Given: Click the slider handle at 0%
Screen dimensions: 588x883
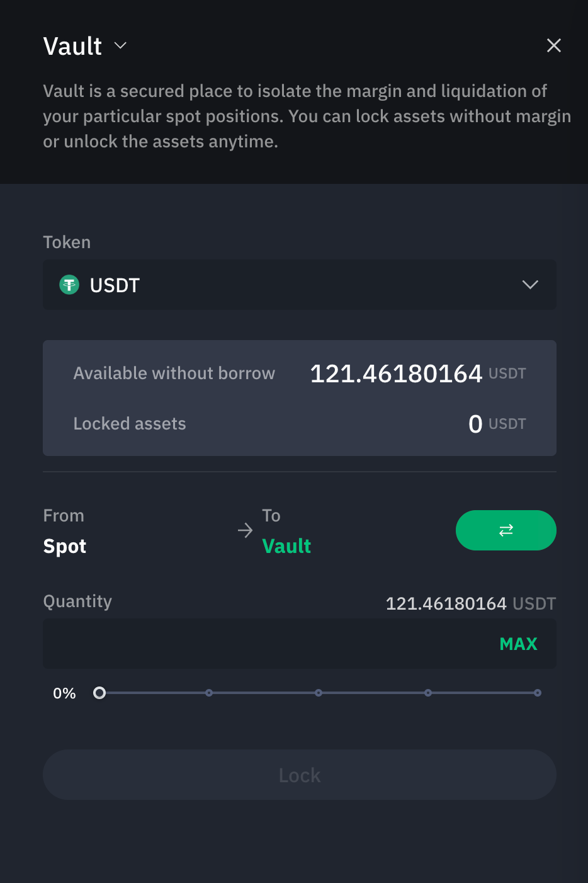Looking at the screenshot, I should coord(99,693).
